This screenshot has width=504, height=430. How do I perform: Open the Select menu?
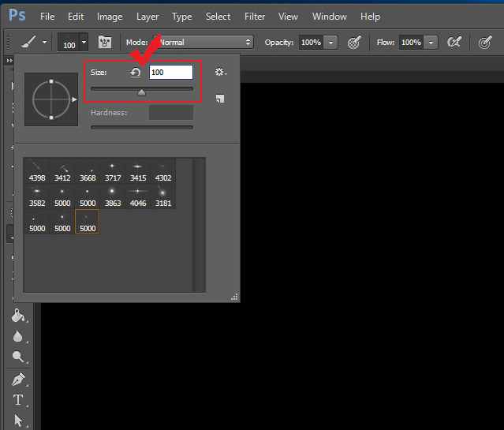pyautogui.click(x=218, y=17)
